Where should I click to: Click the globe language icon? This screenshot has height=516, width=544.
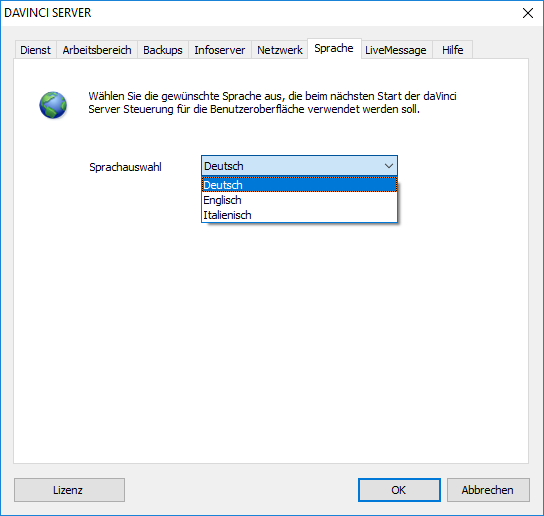tap(53, 105)
